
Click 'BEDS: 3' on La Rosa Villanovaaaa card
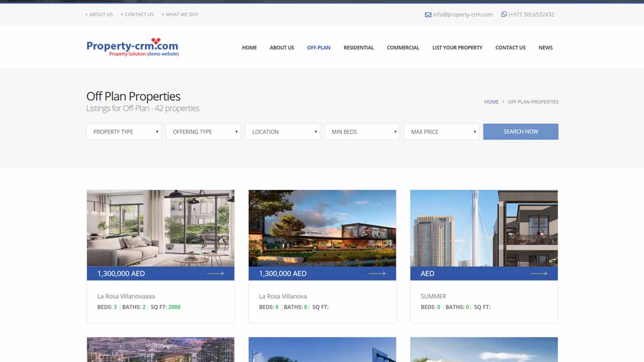pyautogui.click(x=107, y=307)
